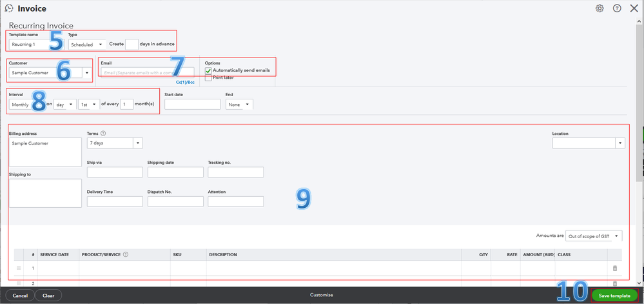Delete line 1 with trash icon
Image resolution: width=644 pixels, height=304 pixels.
click(x=615, y=269)
